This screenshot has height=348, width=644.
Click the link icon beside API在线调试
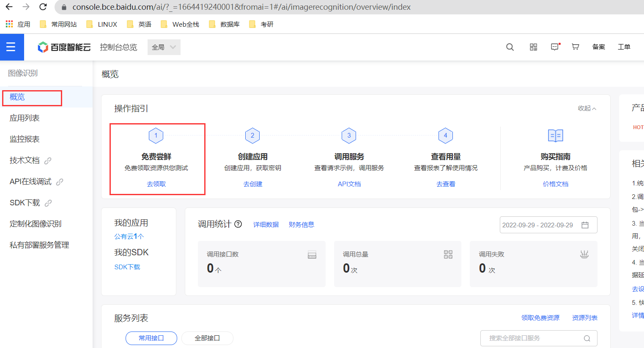(x=60, y=182)
